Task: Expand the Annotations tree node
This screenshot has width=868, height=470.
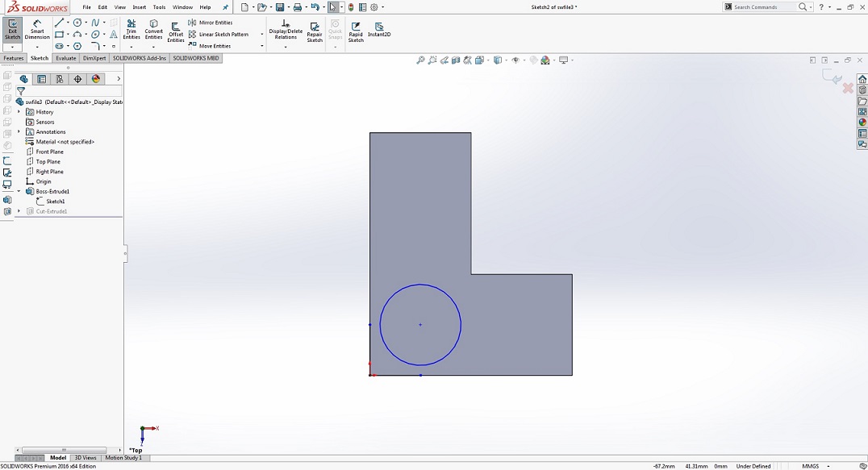Action: tap(19, 131)
